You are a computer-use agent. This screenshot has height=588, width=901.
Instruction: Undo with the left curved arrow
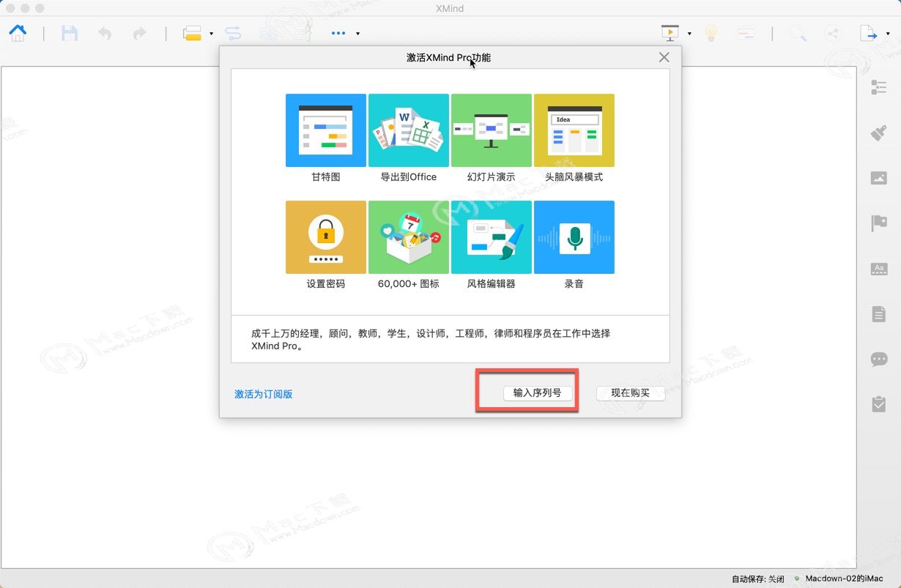tap(105, 33)
